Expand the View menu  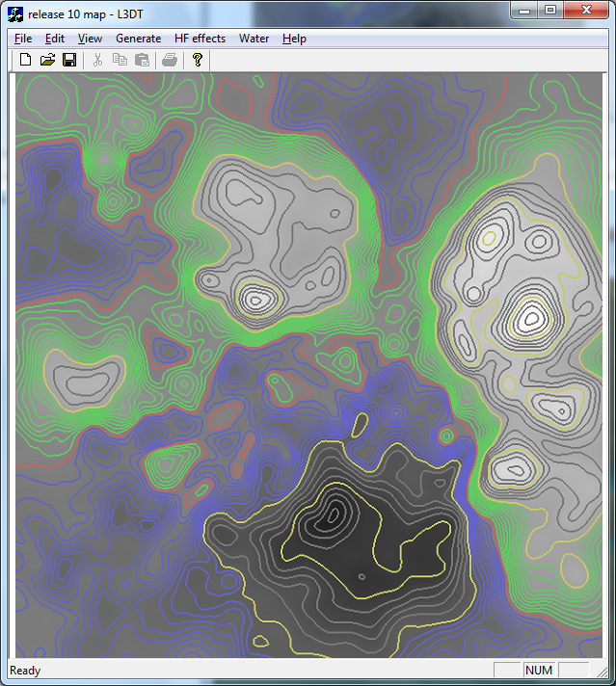point(90,39)
